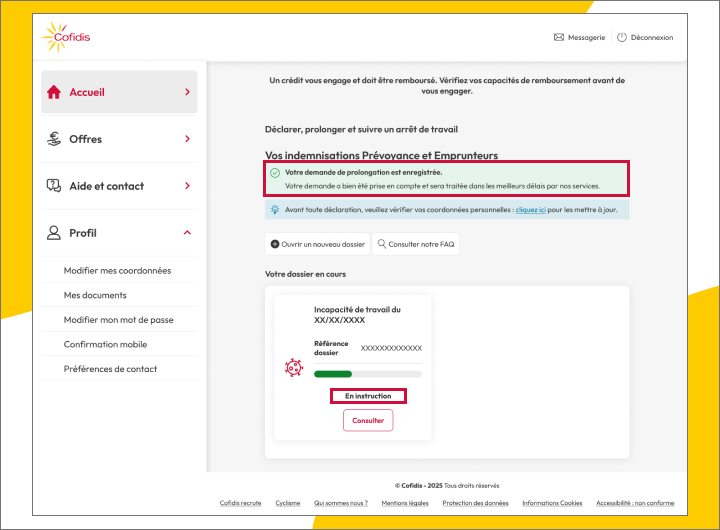The height and width of the screenshot is (530, 720).
Task: Go to Mes documents
Action: point(95,295)
